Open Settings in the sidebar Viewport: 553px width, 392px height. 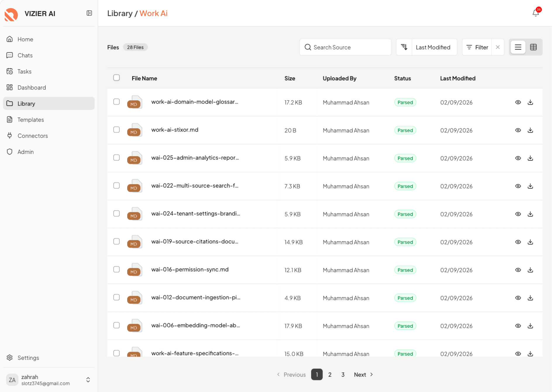tap(49, 358)
